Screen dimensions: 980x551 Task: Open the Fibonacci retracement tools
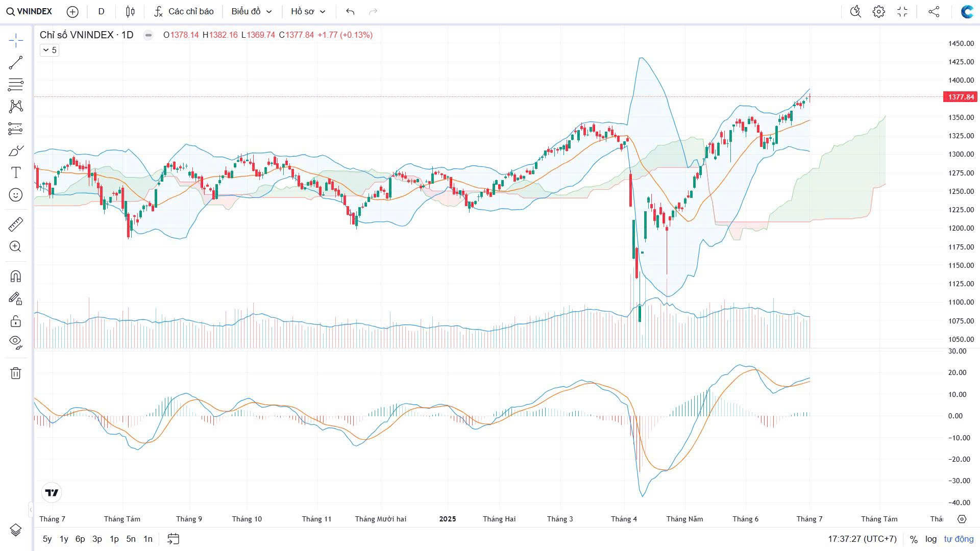pos(16,84)
